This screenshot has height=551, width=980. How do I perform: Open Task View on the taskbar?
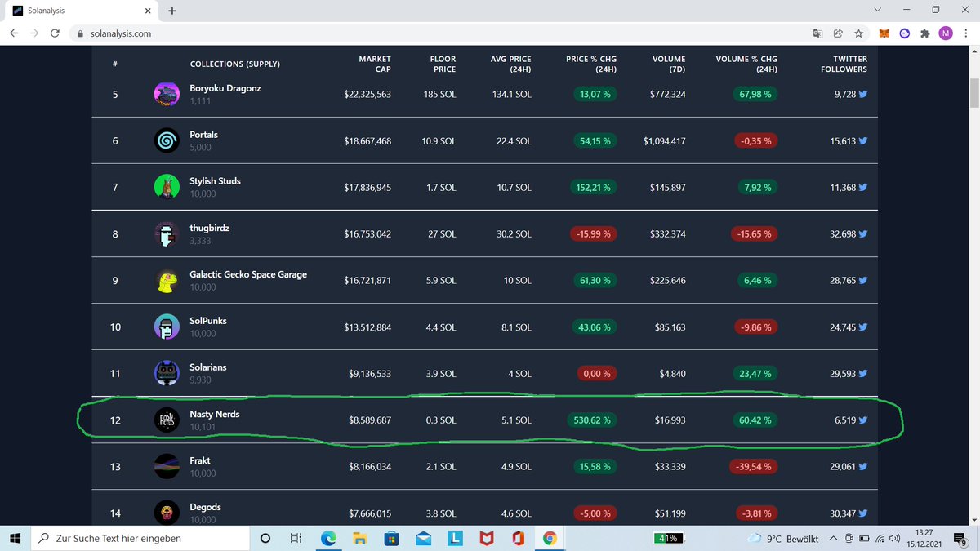click(x=296, y=539)
